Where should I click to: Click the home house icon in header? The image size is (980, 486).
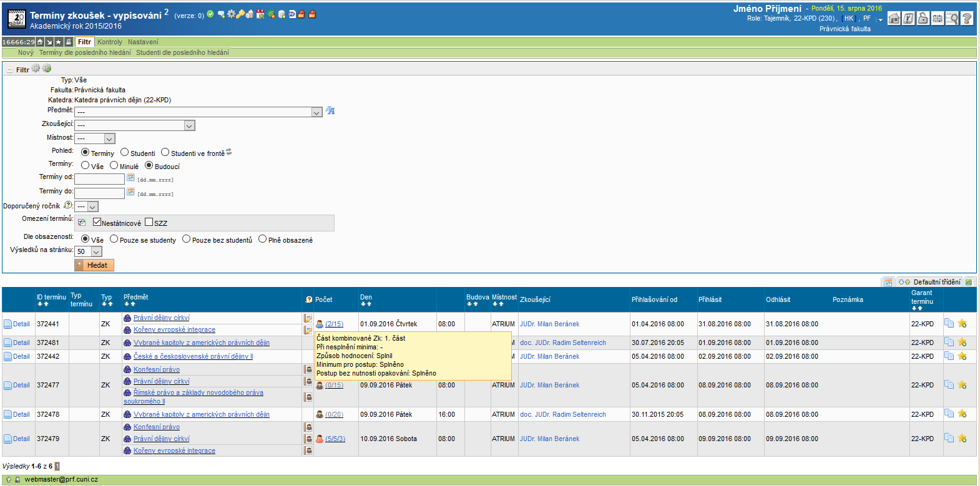[x=894, y=19]
